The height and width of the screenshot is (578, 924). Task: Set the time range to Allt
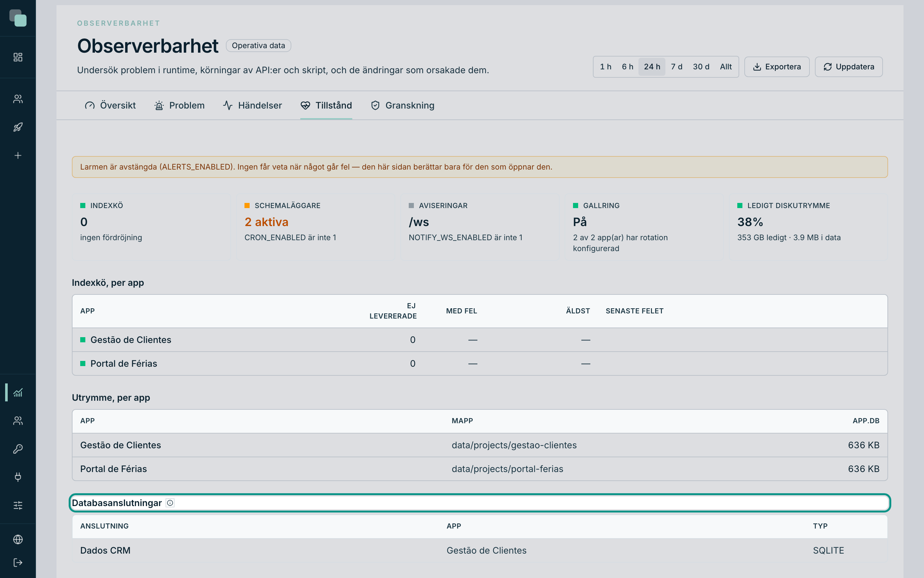(x=726, y=67)
